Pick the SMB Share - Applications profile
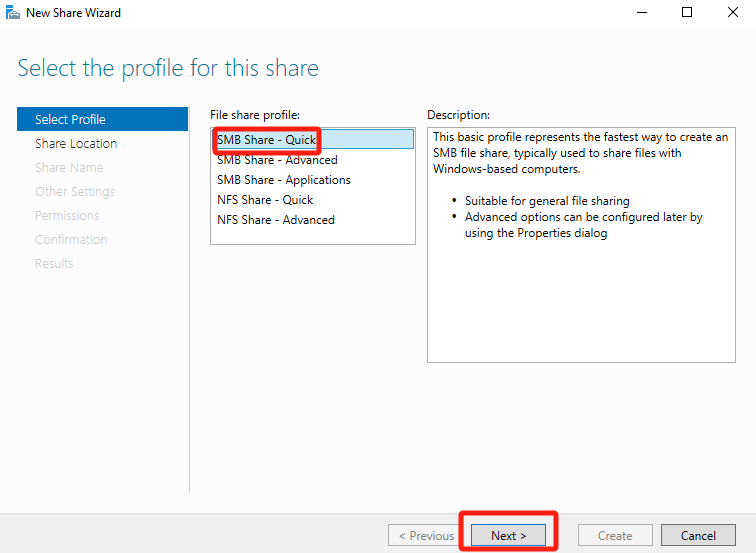 point(284,180)
